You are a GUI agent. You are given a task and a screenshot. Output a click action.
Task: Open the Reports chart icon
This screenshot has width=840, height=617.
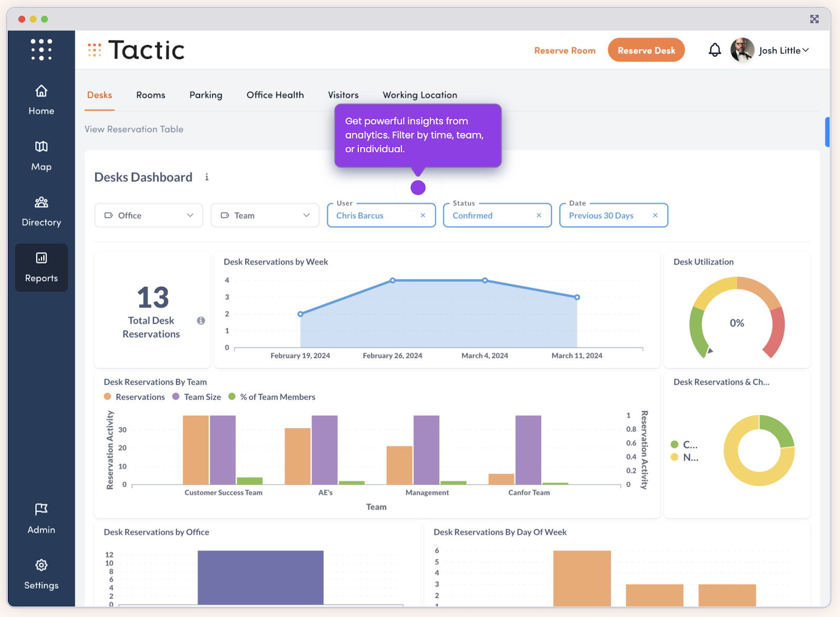41,258
